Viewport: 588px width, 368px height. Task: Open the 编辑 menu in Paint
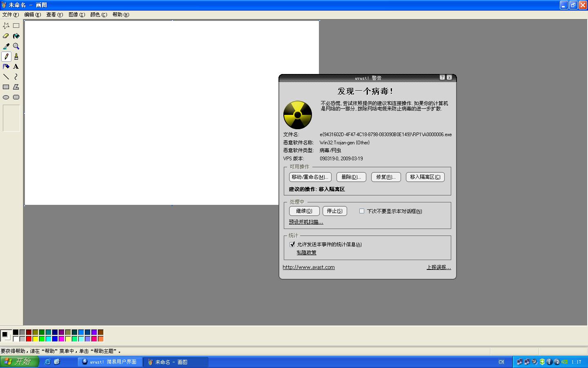pyautogui.click(x=33, y=15)
